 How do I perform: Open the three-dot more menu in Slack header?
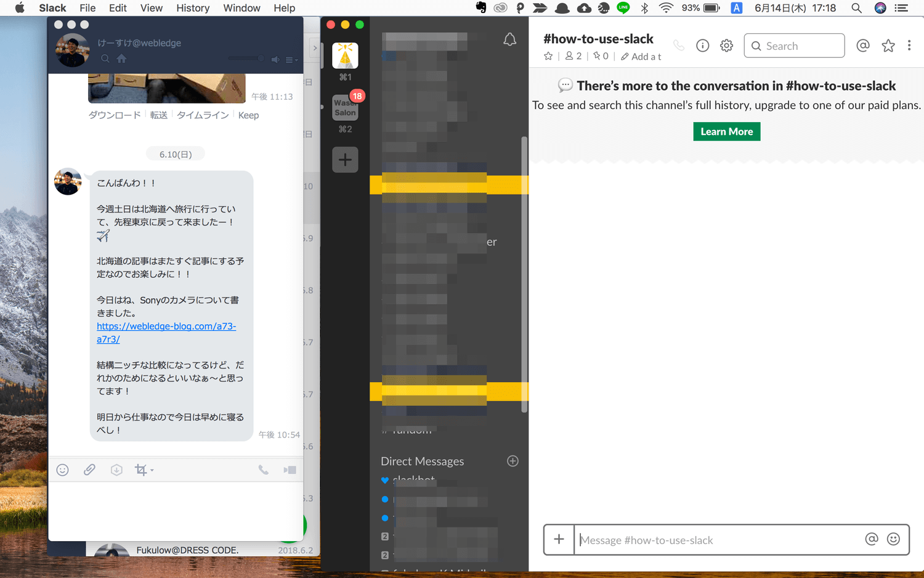click(909, 46)
